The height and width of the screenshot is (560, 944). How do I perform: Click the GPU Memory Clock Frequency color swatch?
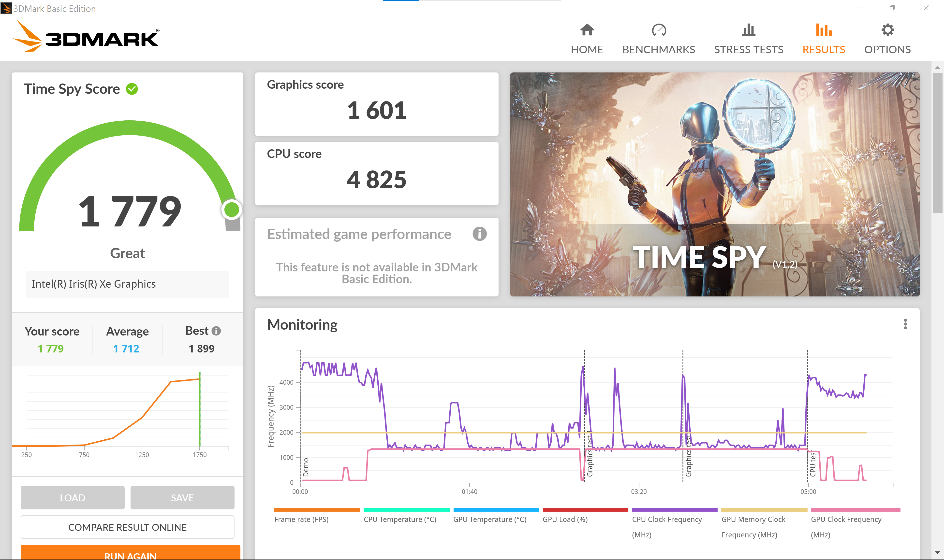point(764,510)
